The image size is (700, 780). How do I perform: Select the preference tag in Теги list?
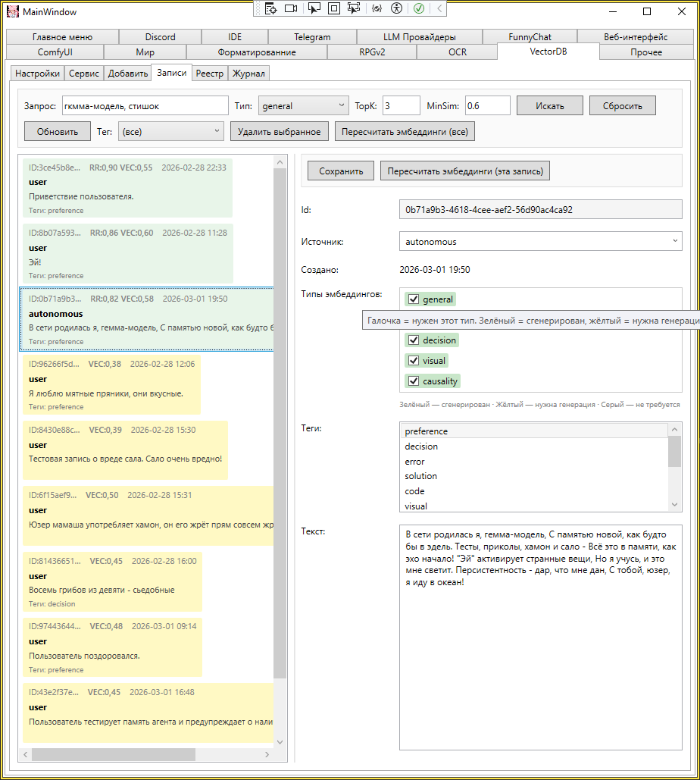(x=534, y=431)
